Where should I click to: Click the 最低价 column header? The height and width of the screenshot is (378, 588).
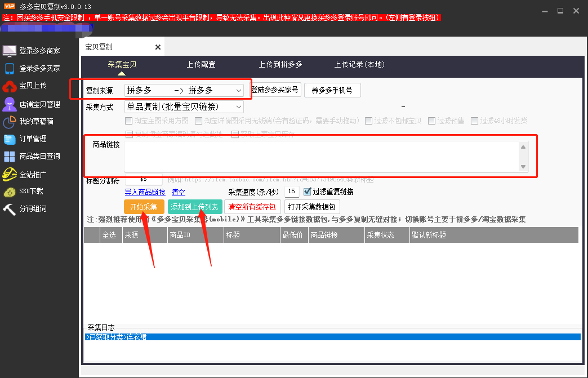294,235
